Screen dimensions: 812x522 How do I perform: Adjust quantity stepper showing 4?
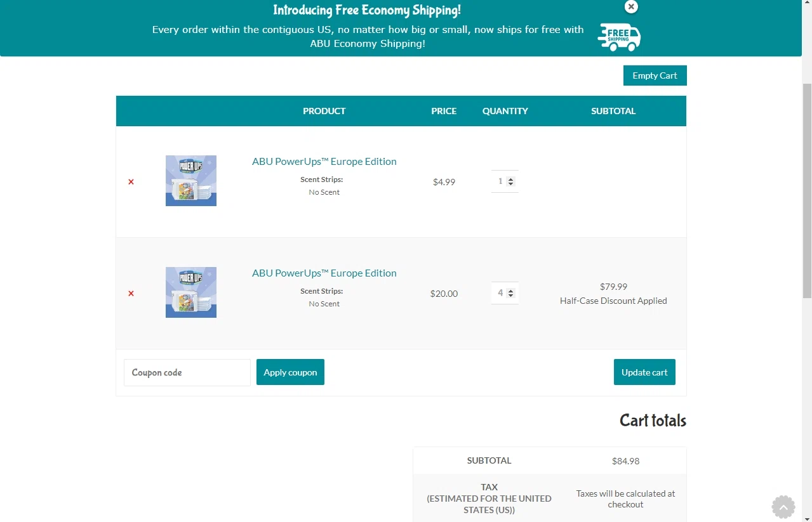[x=505, y=293]
